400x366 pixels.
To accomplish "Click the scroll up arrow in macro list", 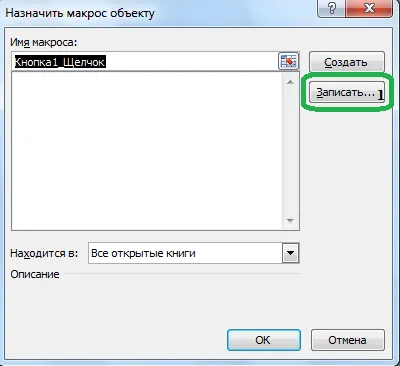I will coord(290,82).
